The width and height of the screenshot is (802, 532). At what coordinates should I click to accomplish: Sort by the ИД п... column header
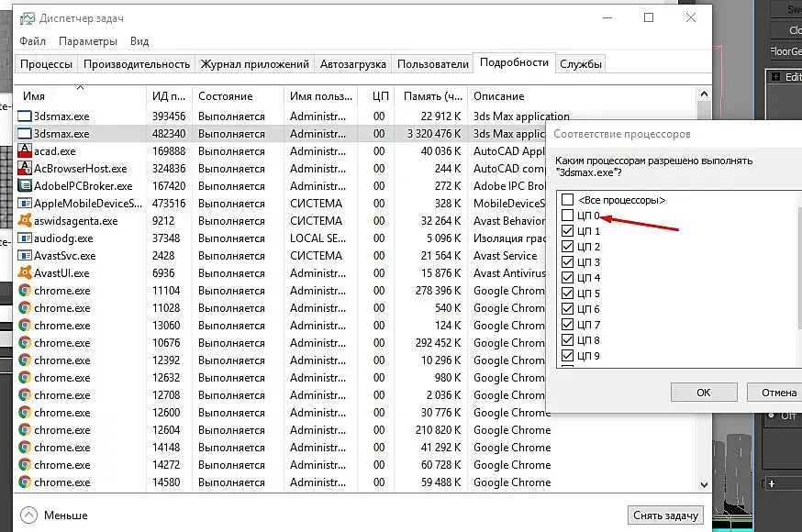click(x=169, y=96)
